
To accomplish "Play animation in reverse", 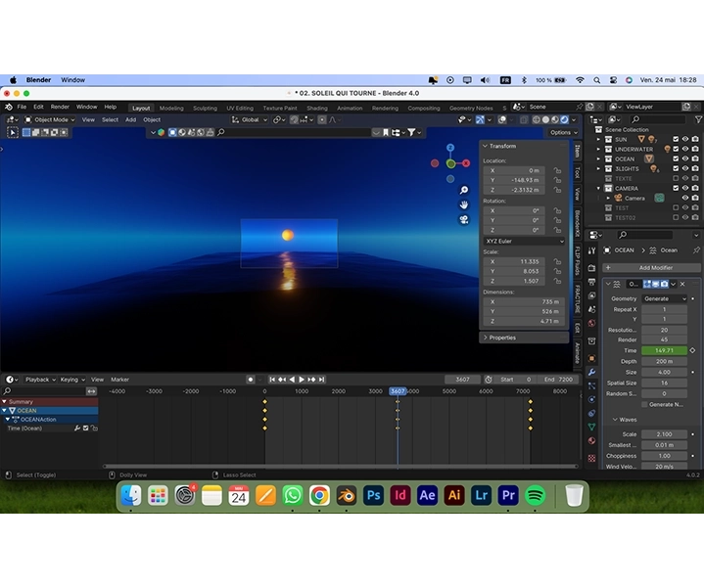I will (x=292, y=380).
